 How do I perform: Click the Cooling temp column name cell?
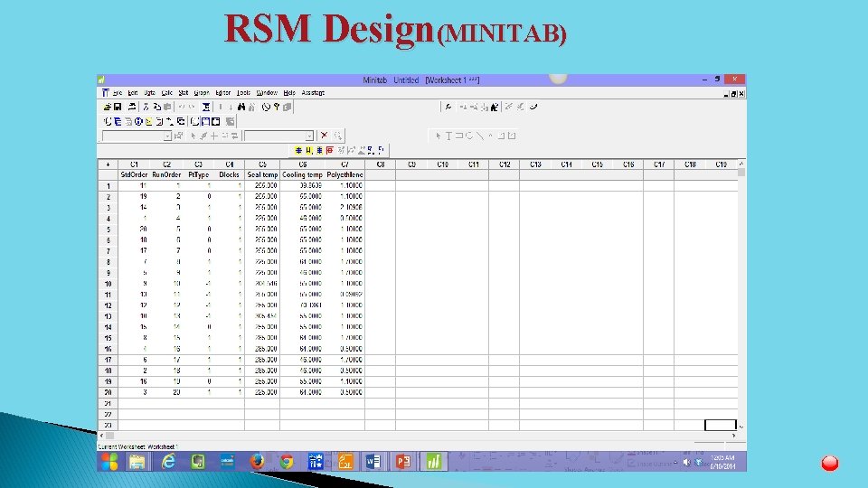click(x=302, y=174)
